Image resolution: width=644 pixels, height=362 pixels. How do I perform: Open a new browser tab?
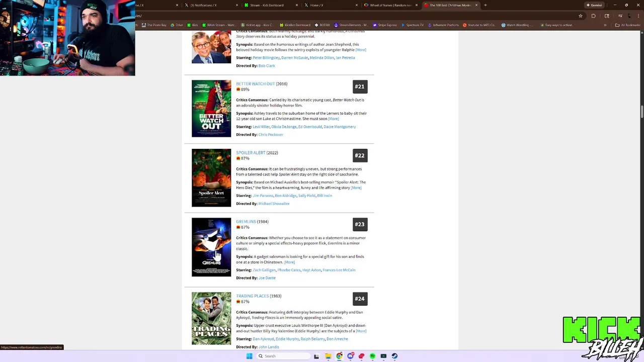pyautogui.click(x=485, y=5)
